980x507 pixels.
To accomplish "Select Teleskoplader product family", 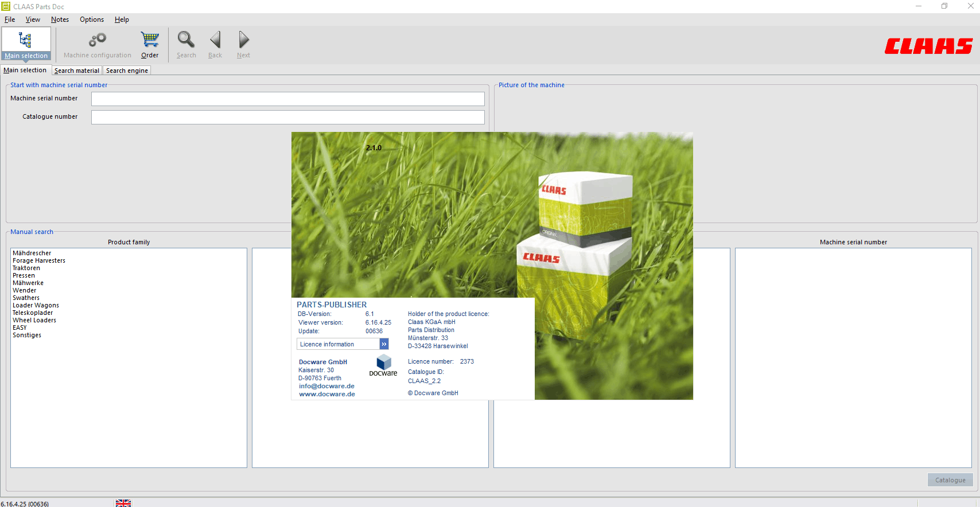I will [33, 313].
